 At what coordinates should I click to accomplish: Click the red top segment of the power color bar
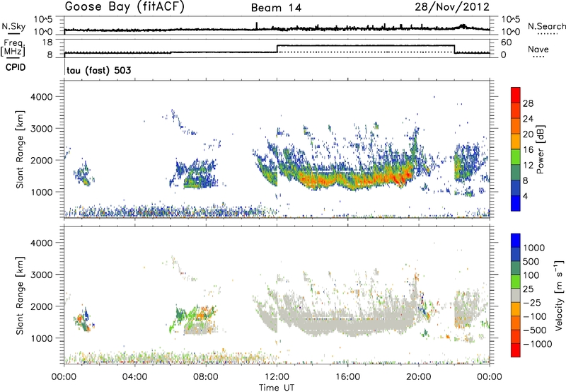pyautogui.click(x=516, y=95)
